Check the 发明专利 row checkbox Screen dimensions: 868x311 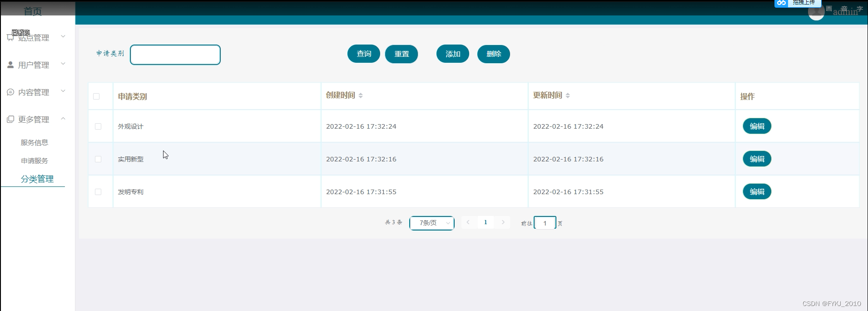(98, 192)
